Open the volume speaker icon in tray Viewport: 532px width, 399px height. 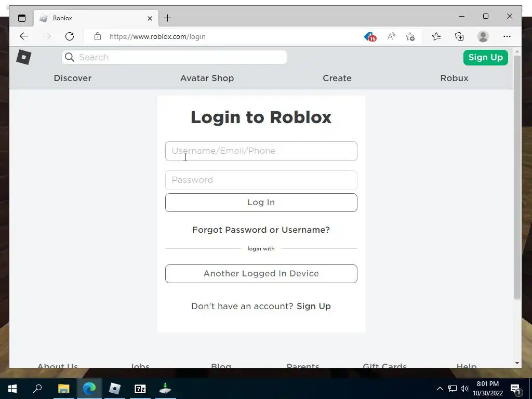point(464,389)
